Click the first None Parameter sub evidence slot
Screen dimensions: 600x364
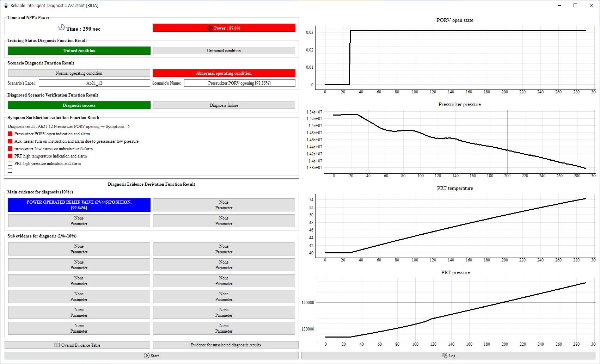pyautogui.click(x=79, y=249)
